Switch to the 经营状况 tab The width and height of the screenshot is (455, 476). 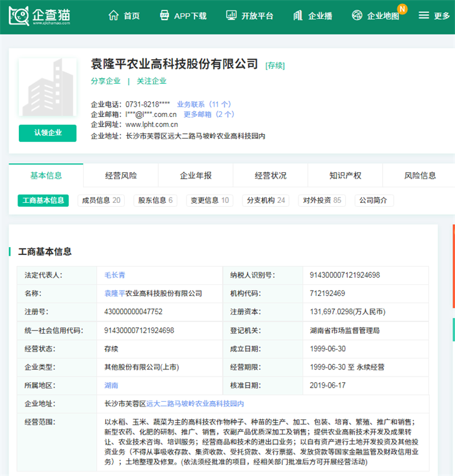click(x=270, y=176)
